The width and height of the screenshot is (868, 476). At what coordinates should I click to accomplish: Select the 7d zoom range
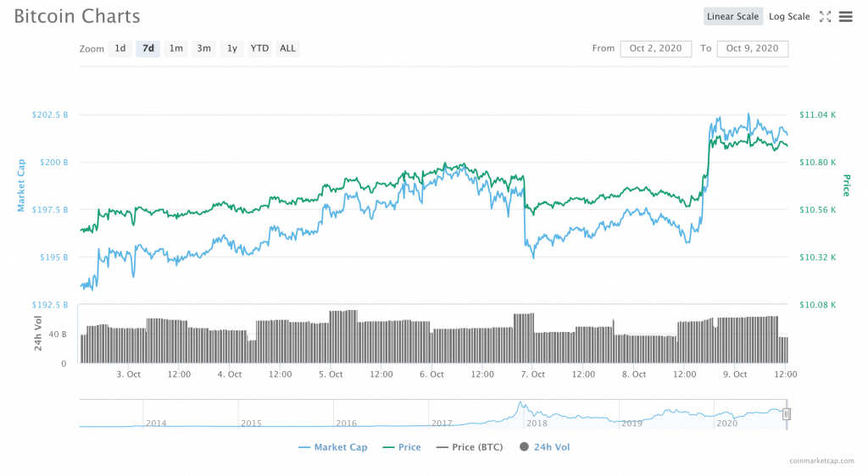point(147,48)
